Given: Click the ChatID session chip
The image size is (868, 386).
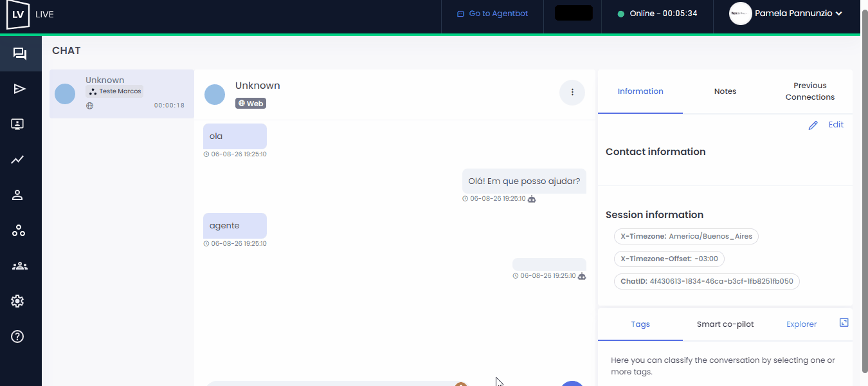Looking at the screenshot, I should click(707, 281).
